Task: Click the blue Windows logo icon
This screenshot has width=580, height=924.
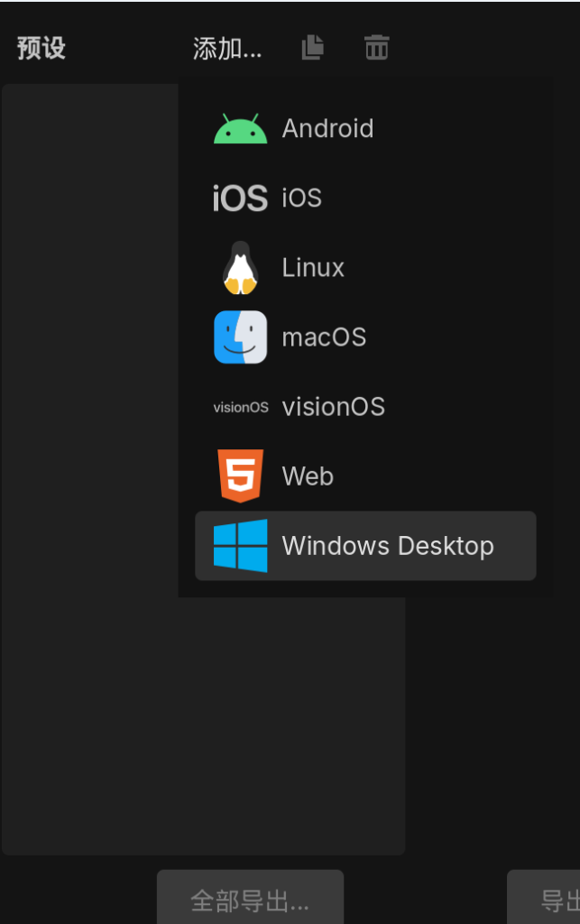Action: (x=240, y=546)
